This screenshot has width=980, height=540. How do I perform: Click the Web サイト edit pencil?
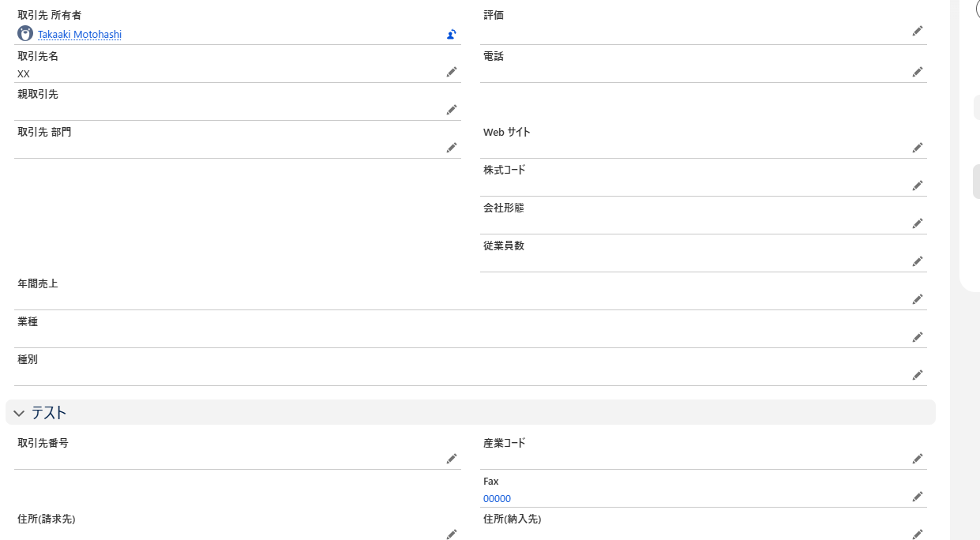click(x=918, y=148)
